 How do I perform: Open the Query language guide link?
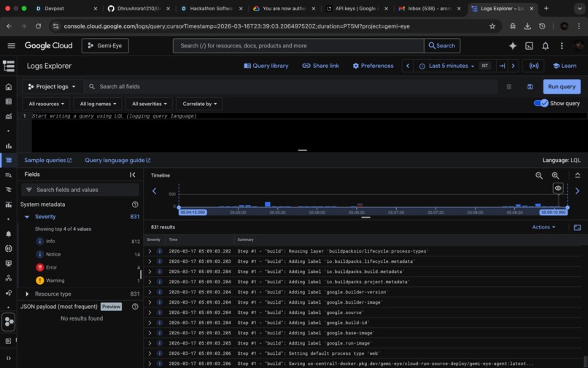[117, 161]
